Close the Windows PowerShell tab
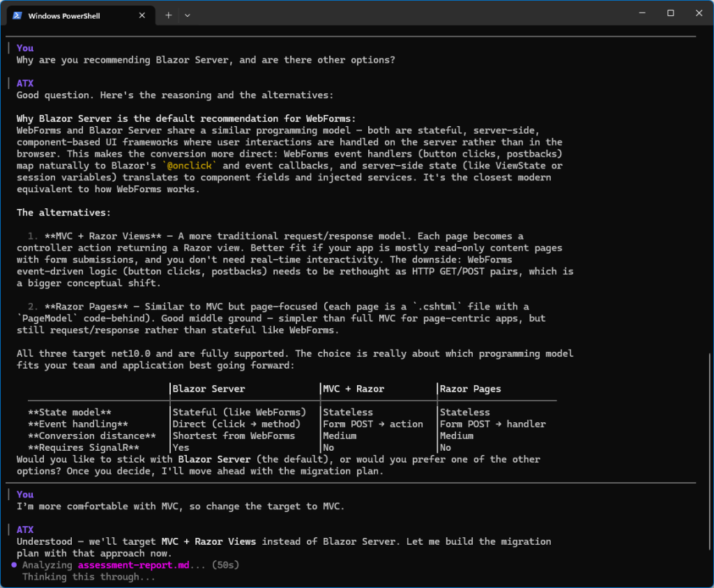Image resolution: width=714 pixels, height=588 pixels. point(142,15)
